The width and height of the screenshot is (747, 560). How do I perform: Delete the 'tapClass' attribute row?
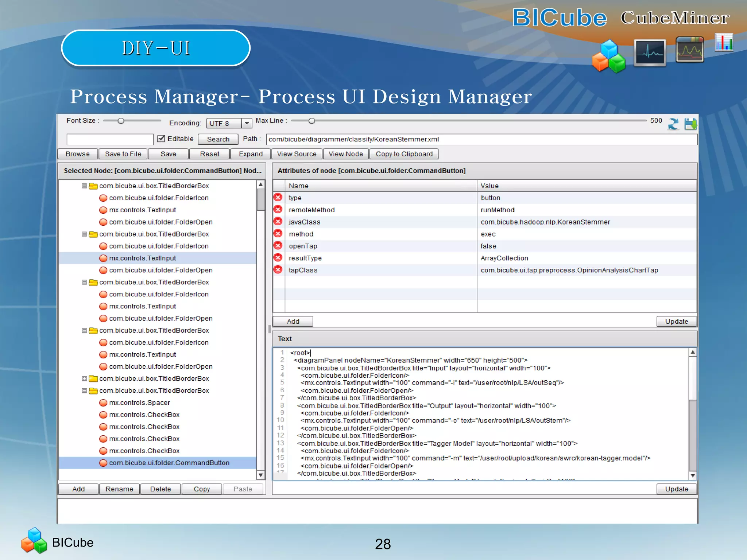278,270
